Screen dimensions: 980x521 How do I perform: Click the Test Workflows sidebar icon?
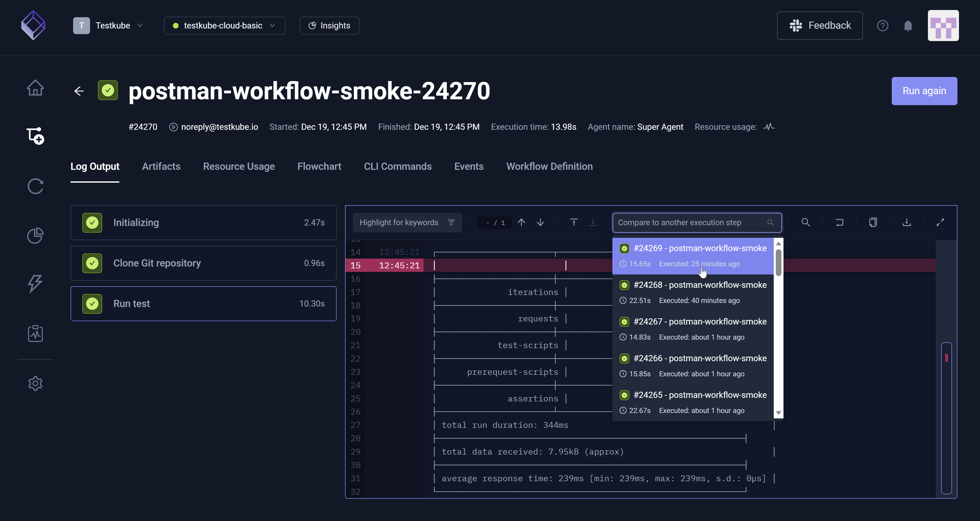click(x=35, y=136)
